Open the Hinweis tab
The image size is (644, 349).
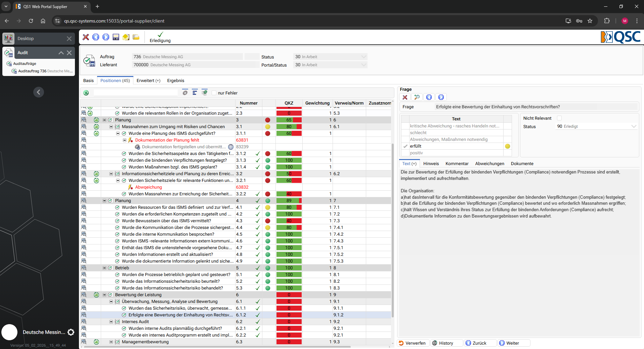coord(431,164)
